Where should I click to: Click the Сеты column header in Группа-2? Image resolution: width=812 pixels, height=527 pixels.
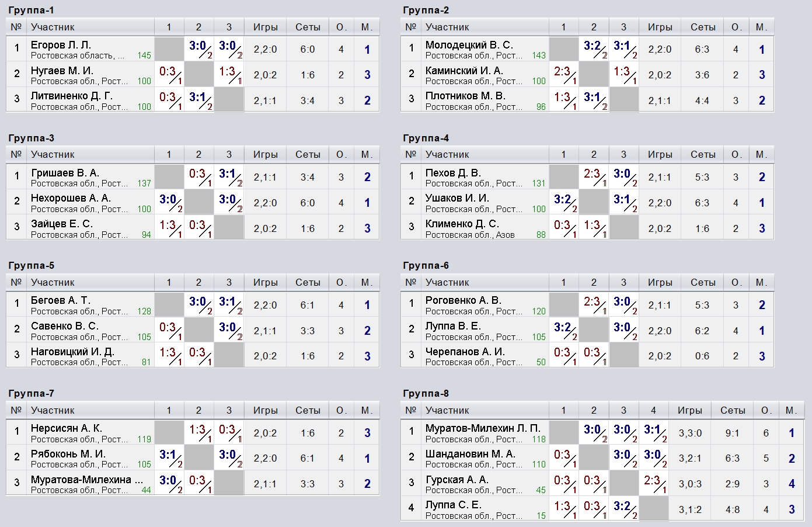point(702,27)
